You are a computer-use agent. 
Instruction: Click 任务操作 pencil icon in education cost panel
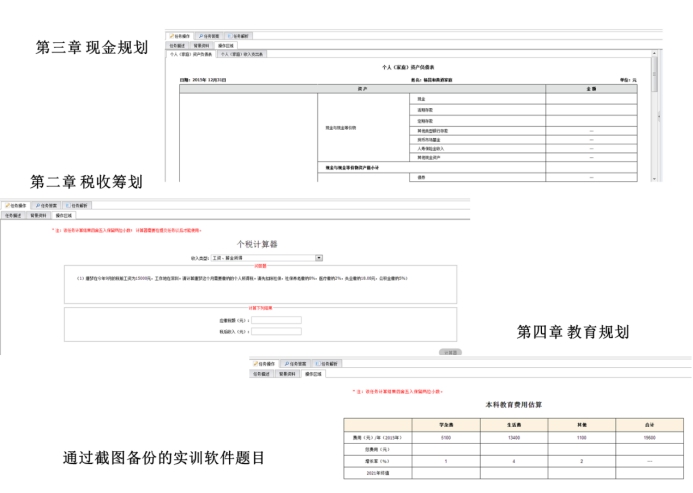[x=256, y=364]
